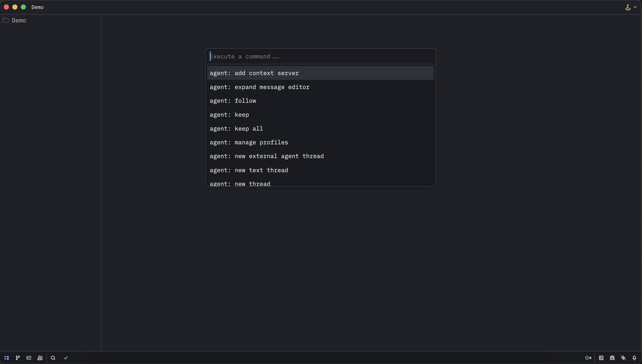Expand the Demo folder in the sidebar
The height and width of the screenshot is (364, 642).
19,21
